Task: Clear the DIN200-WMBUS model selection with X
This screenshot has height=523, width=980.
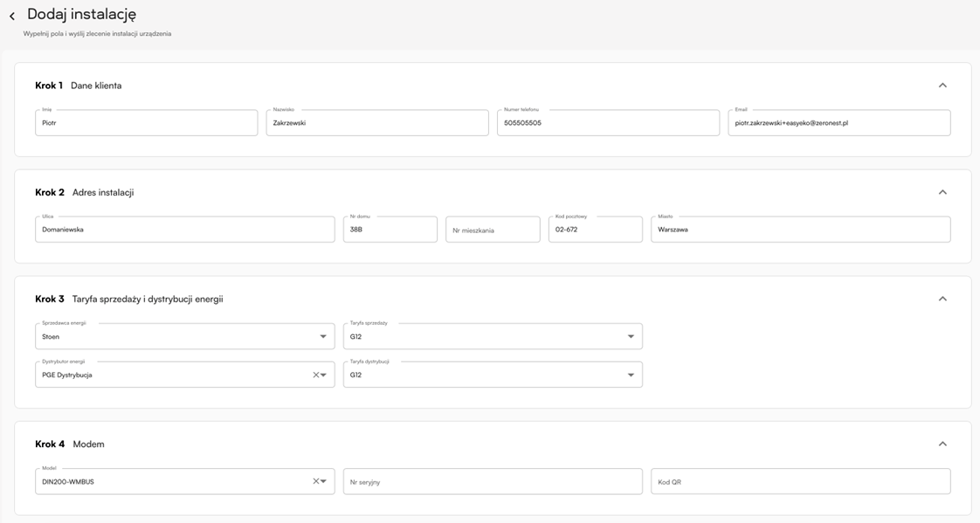Action: point(315,481)
